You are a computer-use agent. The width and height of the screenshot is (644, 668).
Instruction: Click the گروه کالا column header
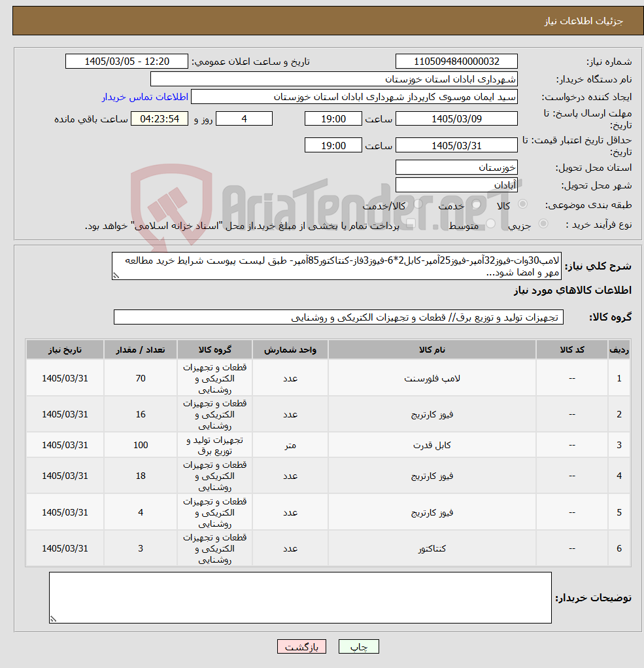point(214,350)
